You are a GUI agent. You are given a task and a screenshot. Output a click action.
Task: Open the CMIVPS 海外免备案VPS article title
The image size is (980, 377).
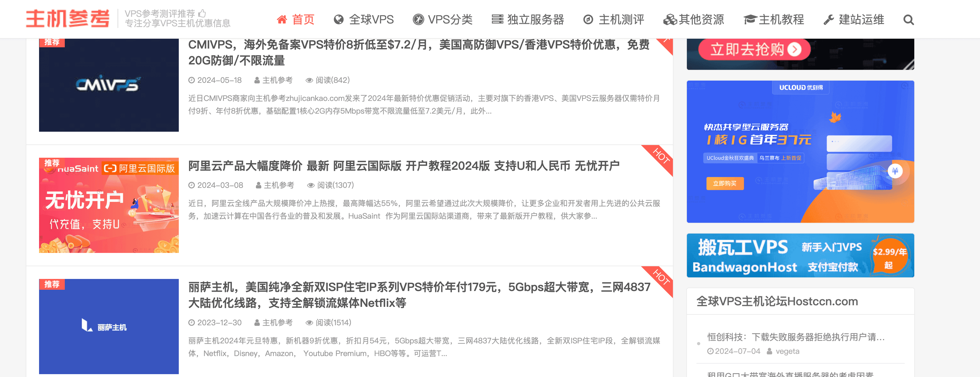point(419,52)
